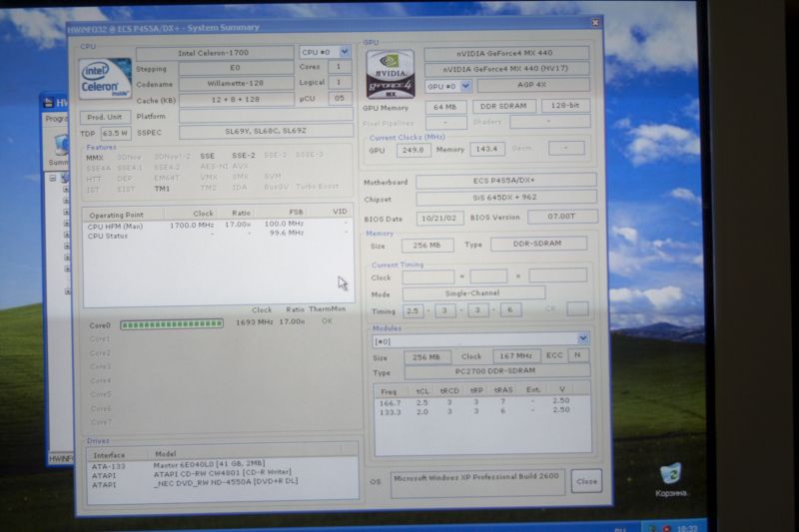The image size is (799, 532).
Task: Click the taskbar clock showing 18:33
Action: click(x=686, y=528)
